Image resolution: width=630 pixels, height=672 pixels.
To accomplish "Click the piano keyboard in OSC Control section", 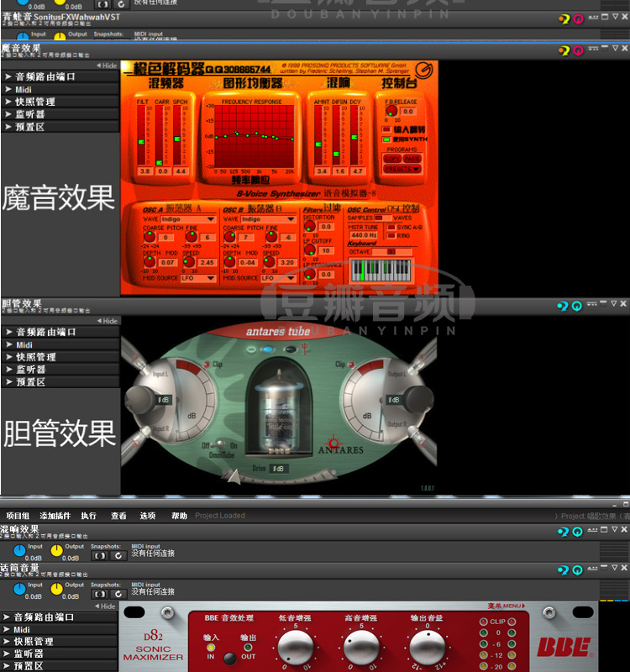I will [x=381, y=270].
